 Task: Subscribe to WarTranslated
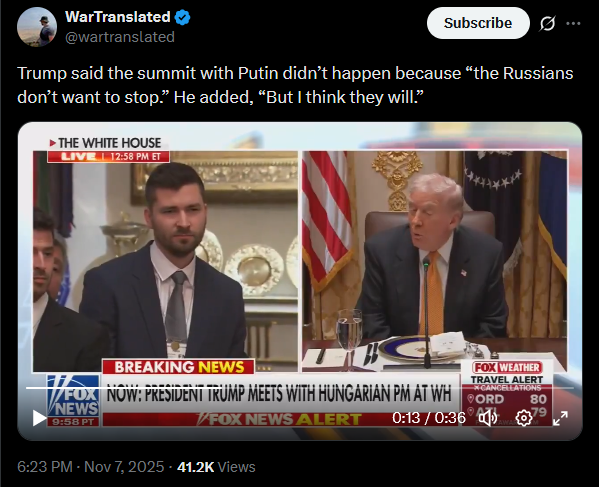[x=478, y=23]
